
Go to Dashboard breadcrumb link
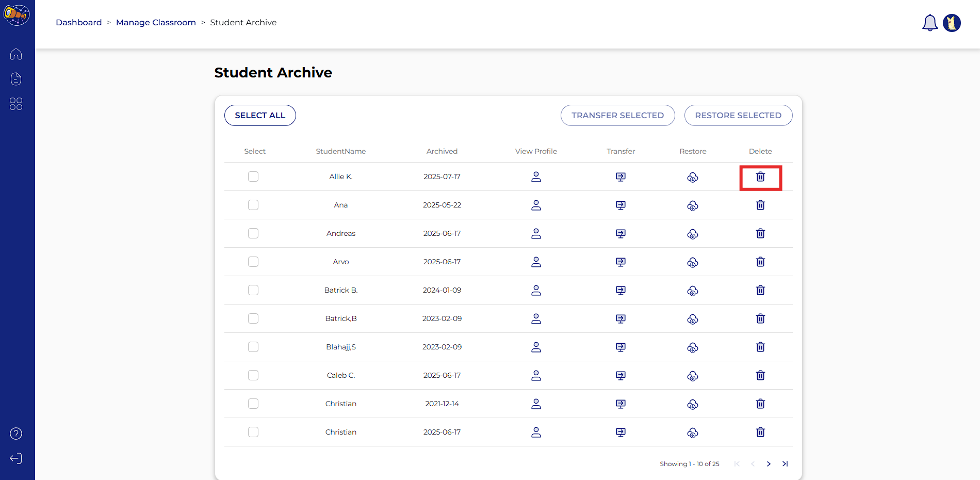79,23
